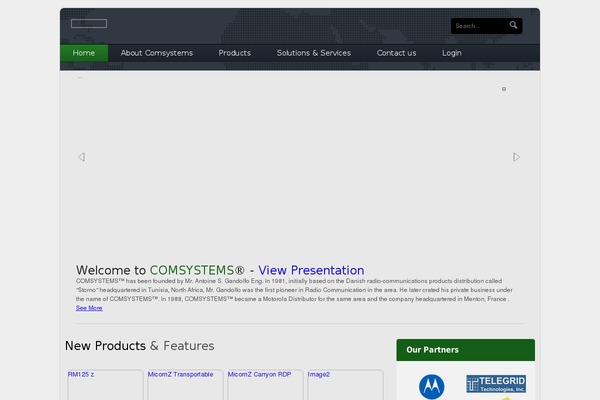Open the Login page
Screen dimensions: 600x400
(452, 53)
